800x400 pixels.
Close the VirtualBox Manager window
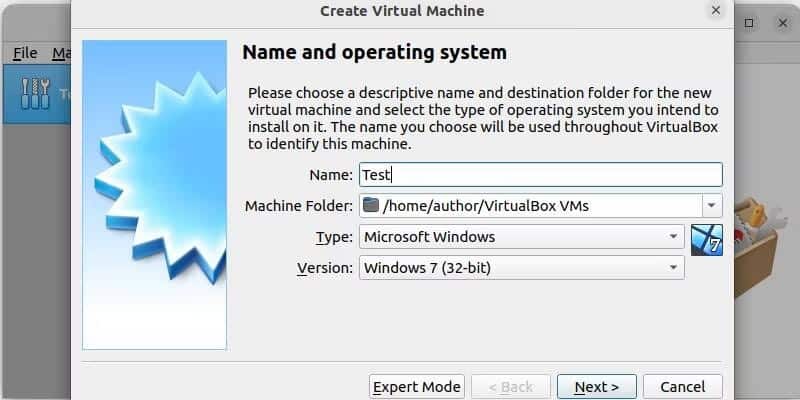coord(783,23)
